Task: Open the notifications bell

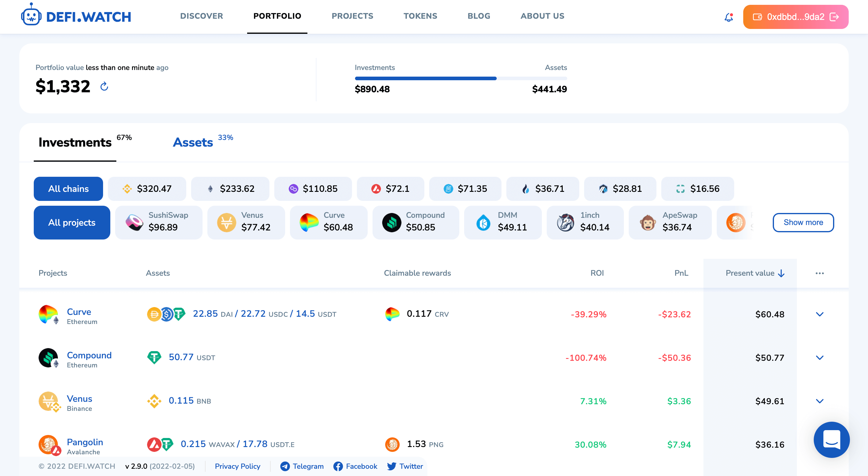Action: [728, 17]
